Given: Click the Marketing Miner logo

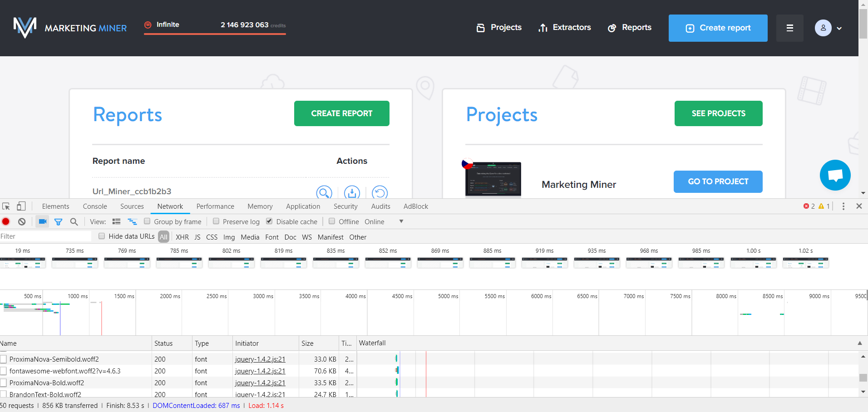Looking at the screenshot, I should (70, 28).
